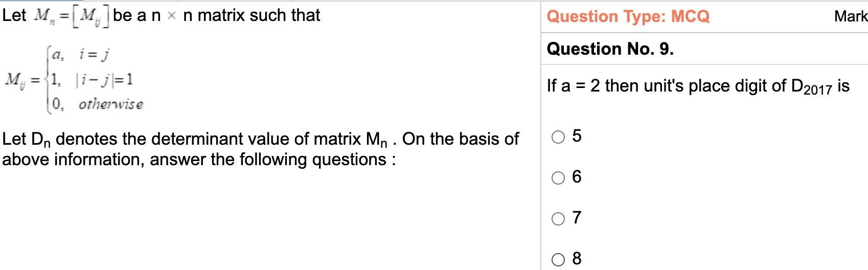
Task: Select the radio button for answer 5
Action: point(558,137)
